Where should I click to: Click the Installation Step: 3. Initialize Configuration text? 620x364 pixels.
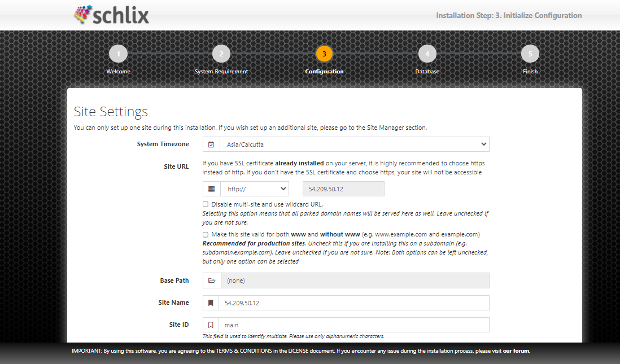click(x=509, y=15)
